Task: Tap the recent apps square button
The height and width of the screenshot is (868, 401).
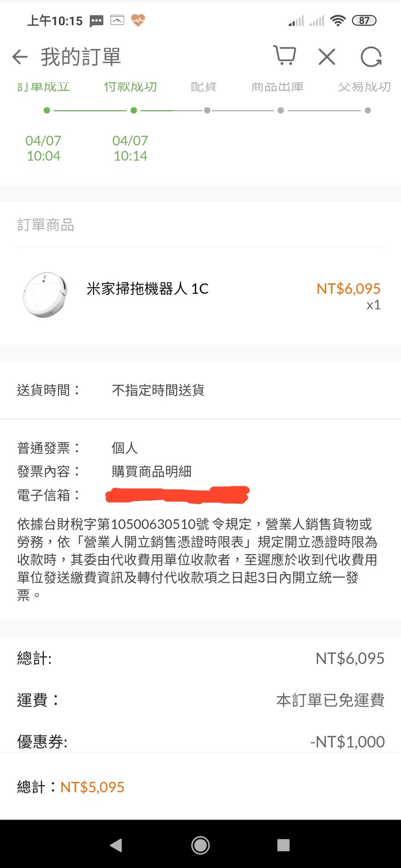Action: point(283,845)
